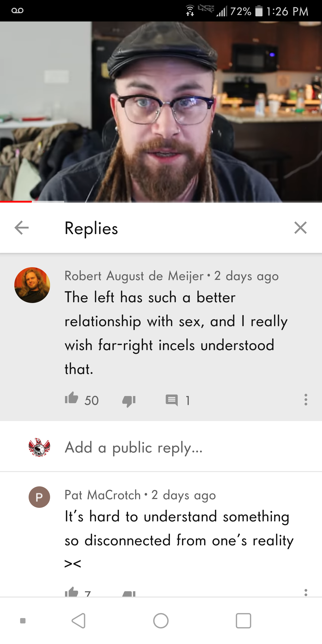This screenshot has height=644, width=322.
Task: Tap the Android recent apps button
Action: click(243, 621)
